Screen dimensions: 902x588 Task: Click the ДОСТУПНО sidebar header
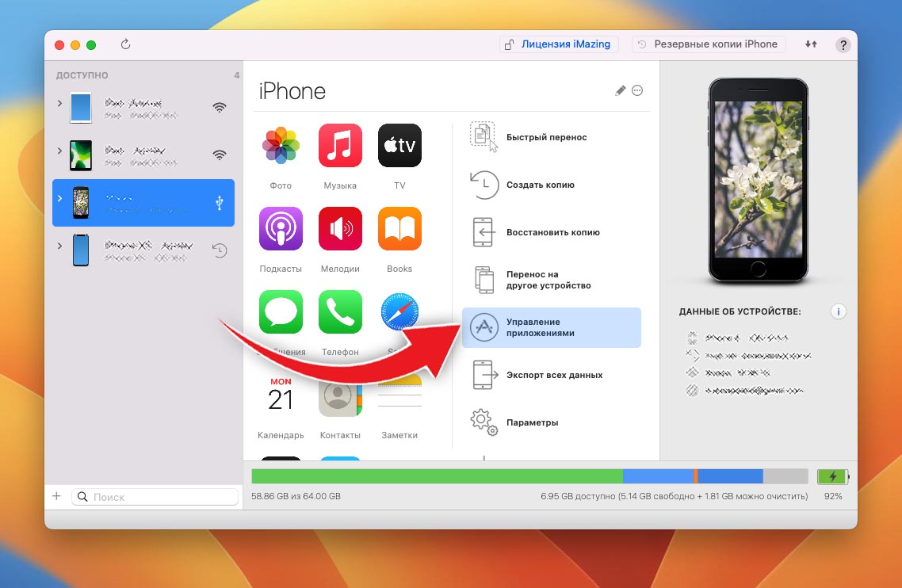pos(82,75)
